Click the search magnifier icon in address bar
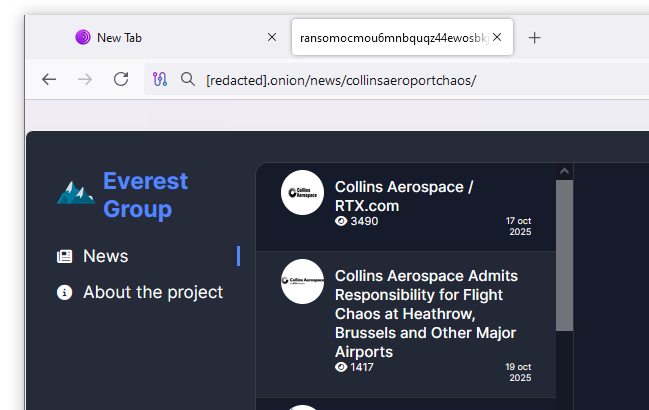 click(187, 79)
